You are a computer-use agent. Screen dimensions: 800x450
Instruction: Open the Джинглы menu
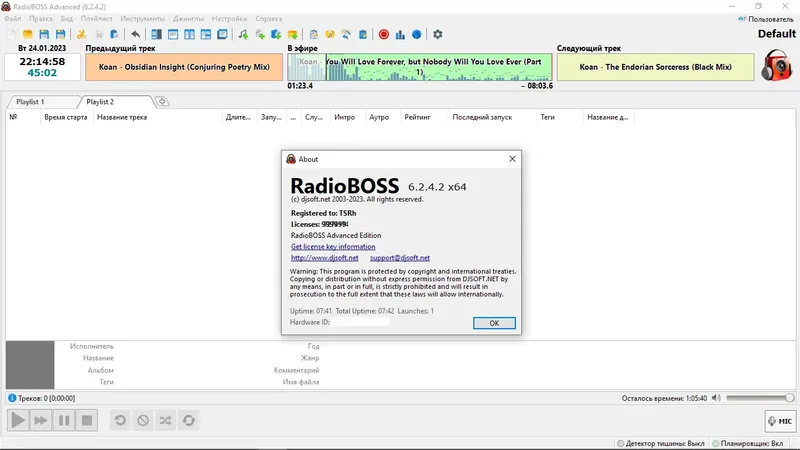pyautogui.click(x=188, y=19)
